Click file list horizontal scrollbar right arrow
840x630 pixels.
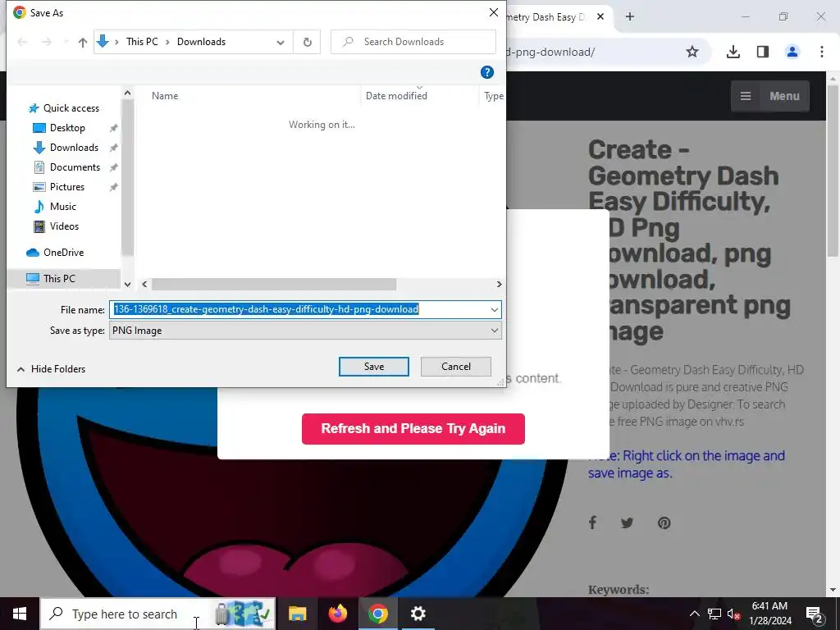[500, 285]
